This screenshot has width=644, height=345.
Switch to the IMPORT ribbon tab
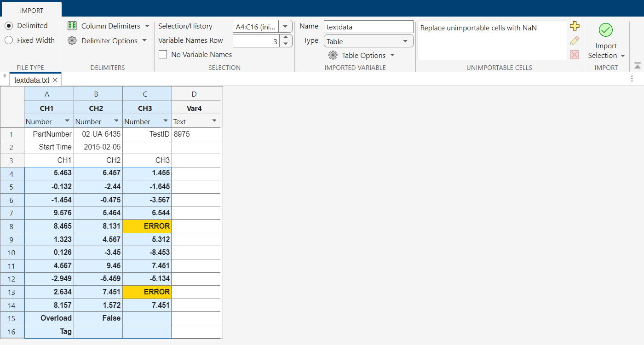pyautogui.click(x=31, y=10)
